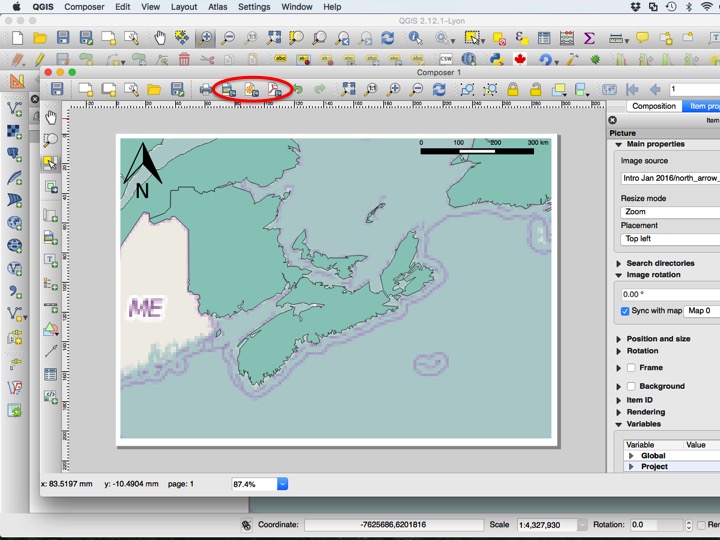
Task: Export composition as image
Action: click(228, 89)
